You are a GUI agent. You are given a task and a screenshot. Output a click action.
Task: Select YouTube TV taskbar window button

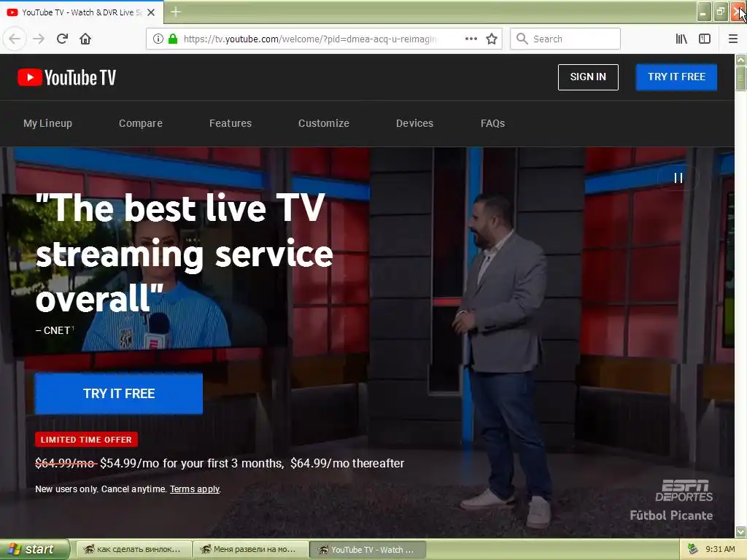[x=368, y=550]
